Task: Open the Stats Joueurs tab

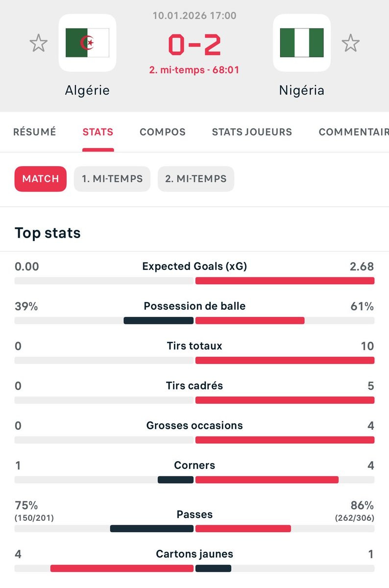Action: pos(252,132)
